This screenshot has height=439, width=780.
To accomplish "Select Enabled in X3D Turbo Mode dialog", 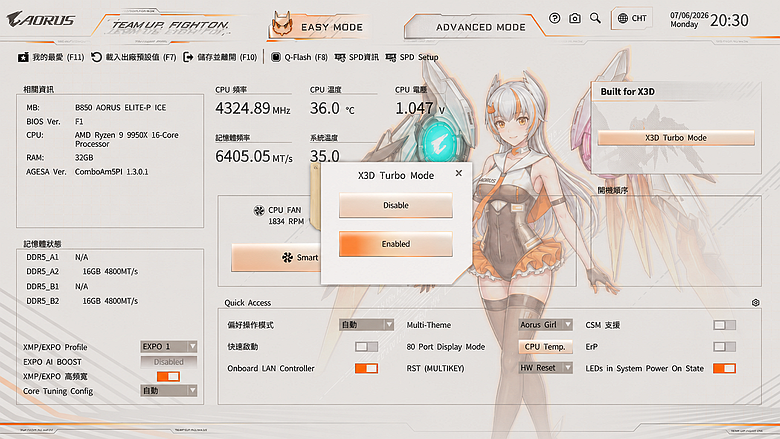I will click(x=395, y=244).
